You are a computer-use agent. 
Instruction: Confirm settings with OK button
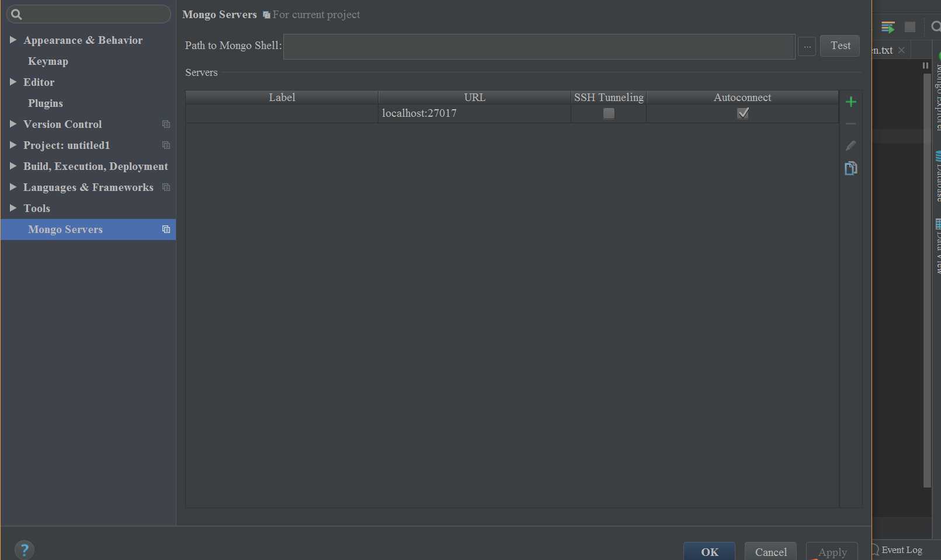pyautogui.click(x=710, y=552)
